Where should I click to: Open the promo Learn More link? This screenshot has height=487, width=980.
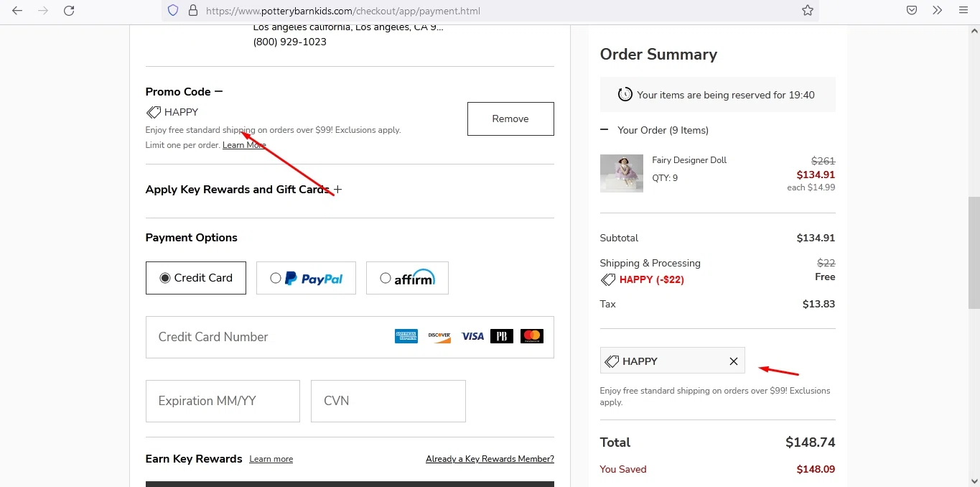pos(244,145)
